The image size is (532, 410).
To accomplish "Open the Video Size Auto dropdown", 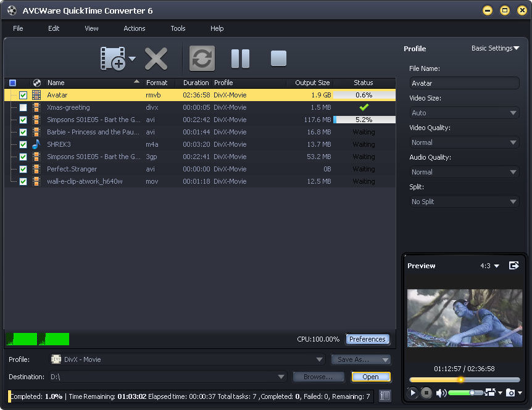I will [464, 113].
